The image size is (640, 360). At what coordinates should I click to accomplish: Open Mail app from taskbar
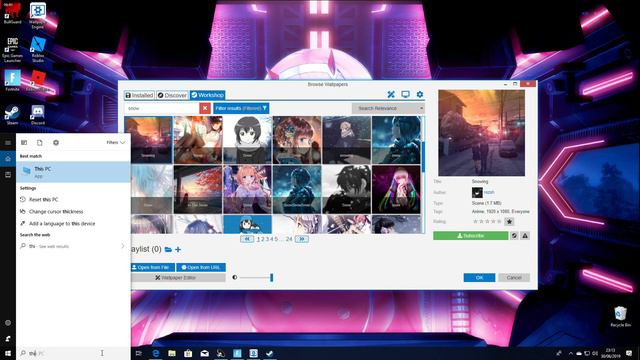coord(204,353)
